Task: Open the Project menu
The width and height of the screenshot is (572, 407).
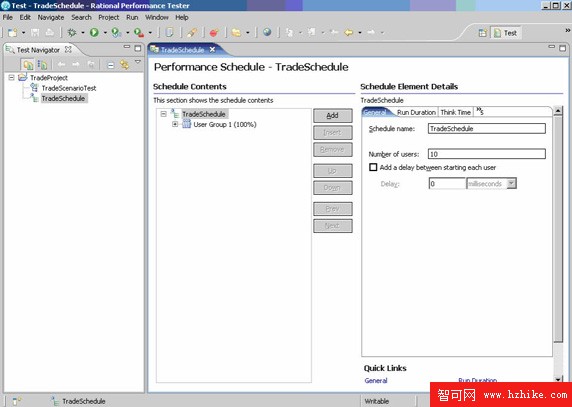Action: 109,18
